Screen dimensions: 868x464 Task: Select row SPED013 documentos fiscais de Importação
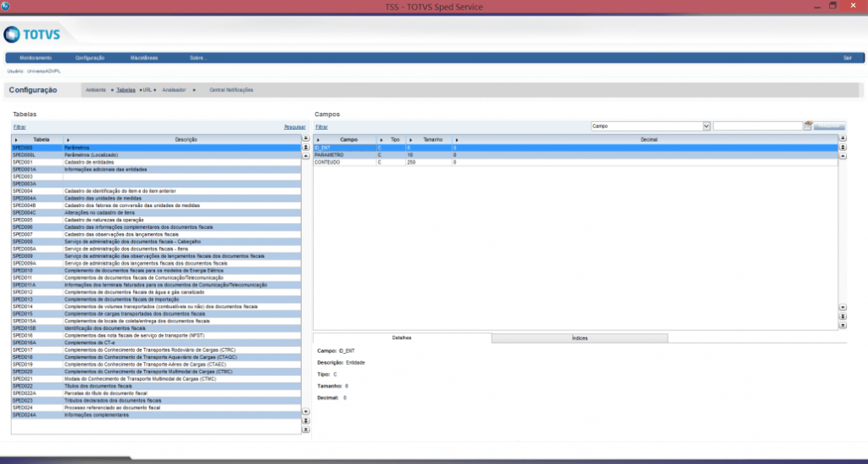156,299
